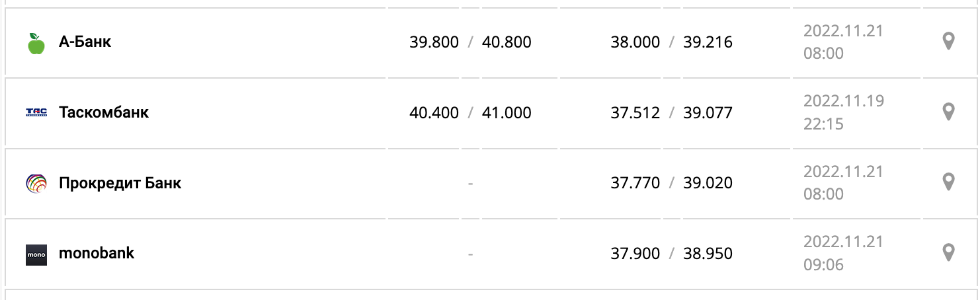Click the Таскомбанк TAC logo
This screenshot has height=300, width=980.
click(x=36, y=113)
